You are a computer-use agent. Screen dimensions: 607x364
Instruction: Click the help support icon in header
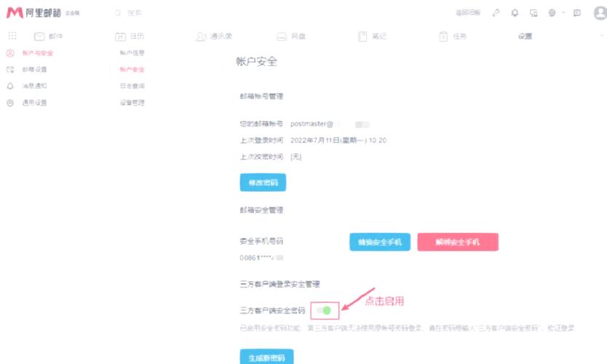(x=552, y=13)
